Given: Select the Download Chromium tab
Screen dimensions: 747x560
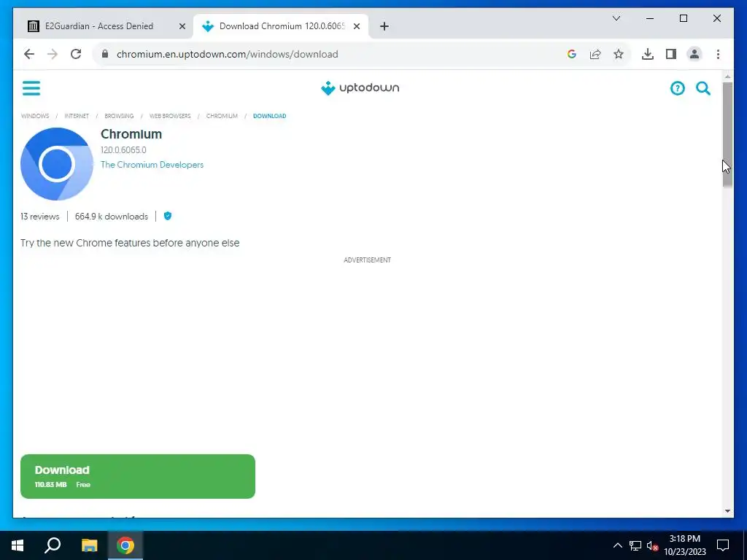Looking at the screenshot, I should pos(281,26).
